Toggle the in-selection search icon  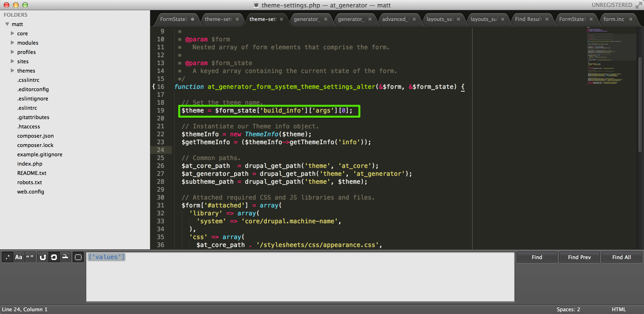pyautogui.click(x=66, y=257)
